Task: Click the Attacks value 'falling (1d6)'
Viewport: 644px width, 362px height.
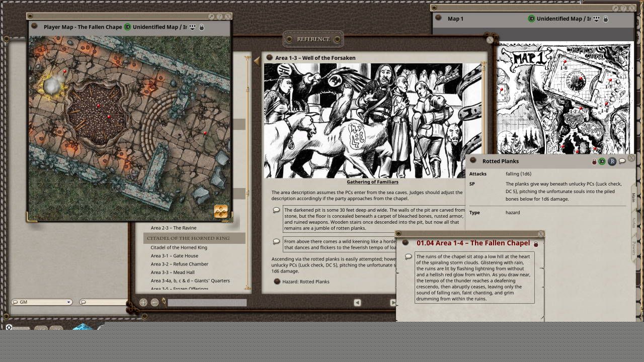Action: tap(519, 174)
